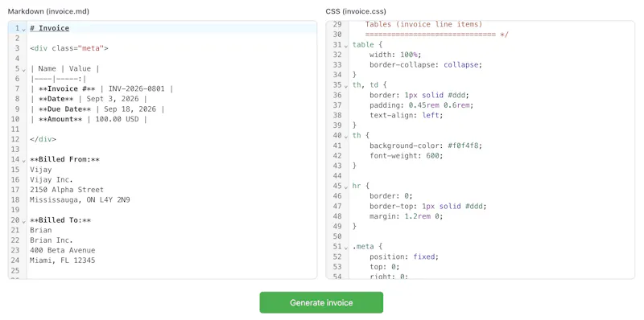This screenshot has width=644, height=320.
Task: Collapse the hr rule fold arrow on line 45
Action: 346,187
